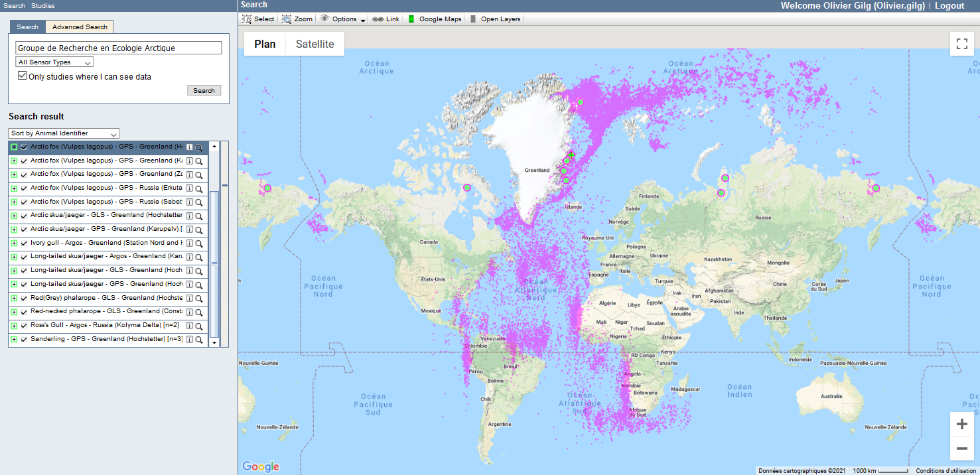
Task: Switch map to Plan view
Action: 265,44
